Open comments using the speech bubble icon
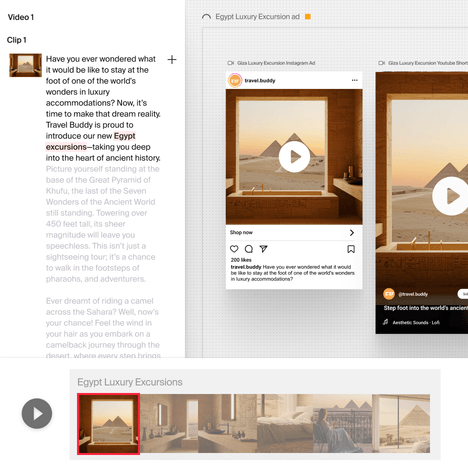468x468 pixels. 249,249
